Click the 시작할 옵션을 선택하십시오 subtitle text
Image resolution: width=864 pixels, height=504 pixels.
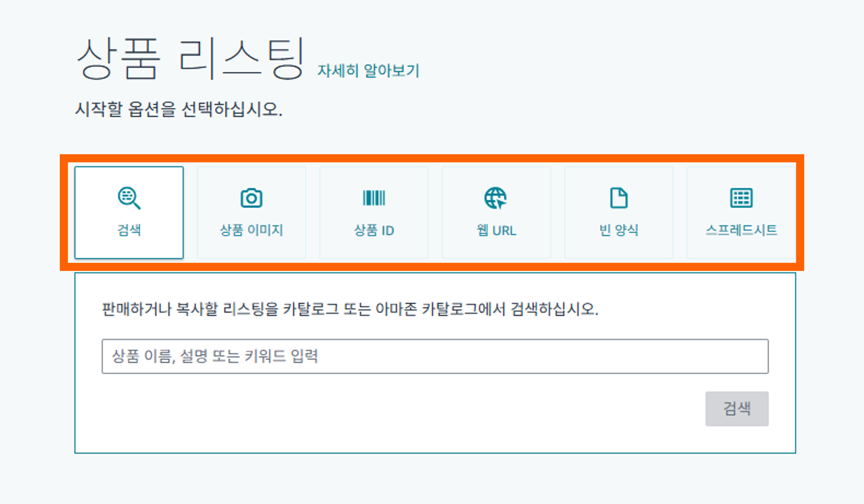tap(178, 109)
